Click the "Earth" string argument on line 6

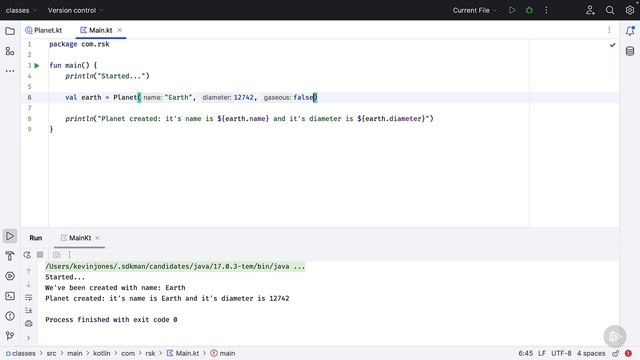178,98
